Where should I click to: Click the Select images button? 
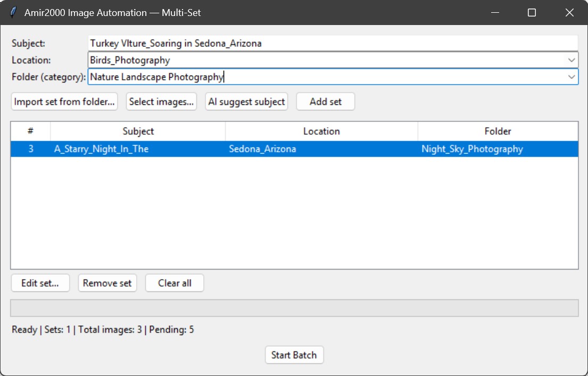coord(161,102)
